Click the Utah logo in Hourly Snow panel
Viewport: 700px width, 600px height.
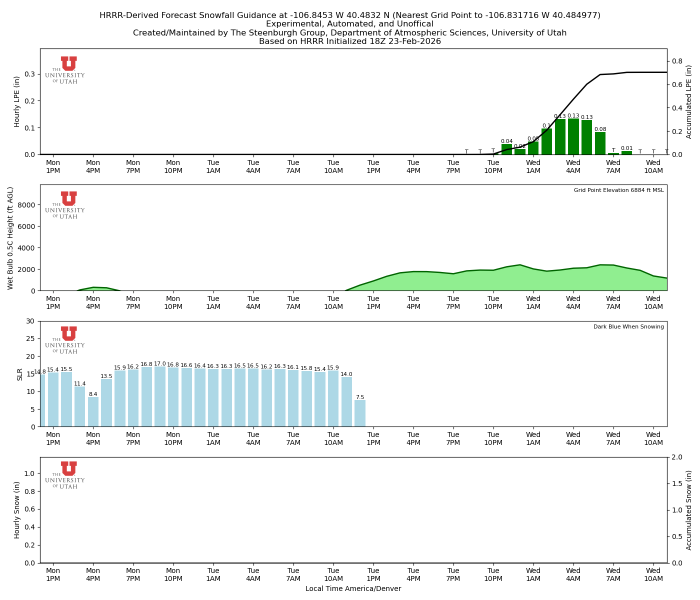pyautogui.click(x=65, y=475)
